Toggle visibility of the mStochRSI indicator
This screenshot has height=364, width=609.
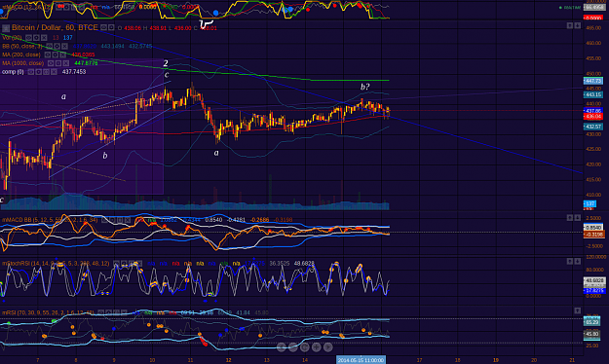pyautogui.click(x=117, y=264)
